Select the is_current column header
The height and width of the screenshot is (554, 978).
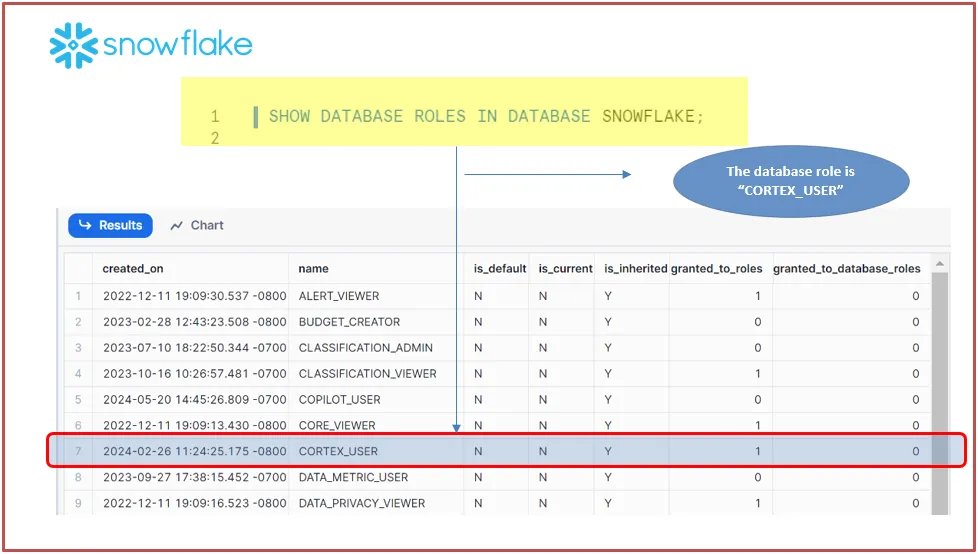click(x=564, y=269)
